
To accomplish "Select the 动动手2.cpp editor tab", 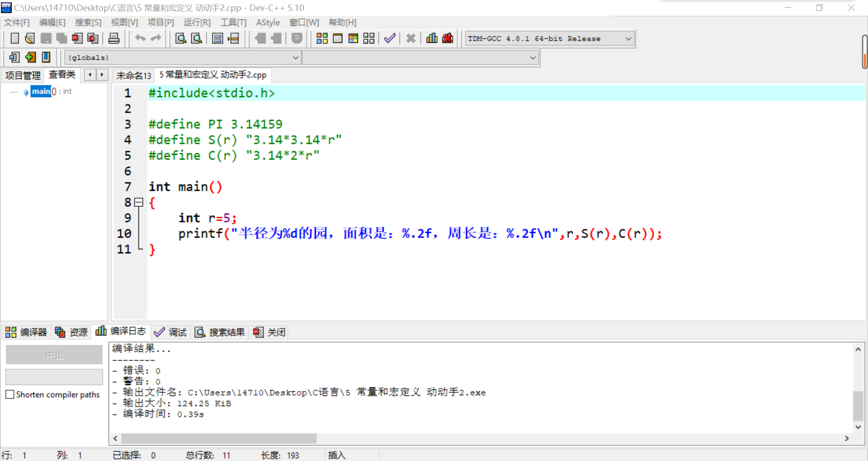I will pyautogui.click(x=213, y=75).
